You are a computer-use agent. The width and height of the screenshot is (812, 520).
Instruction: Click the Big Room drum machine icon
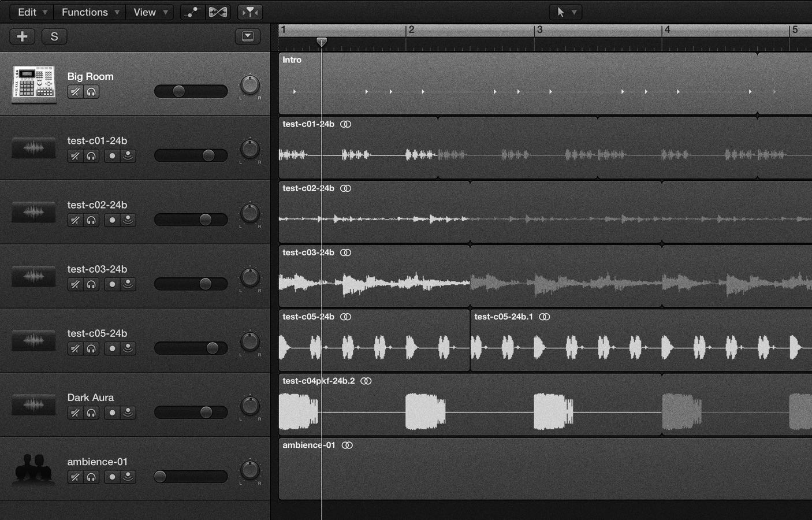pyautogui.click(x=34, y=84)
